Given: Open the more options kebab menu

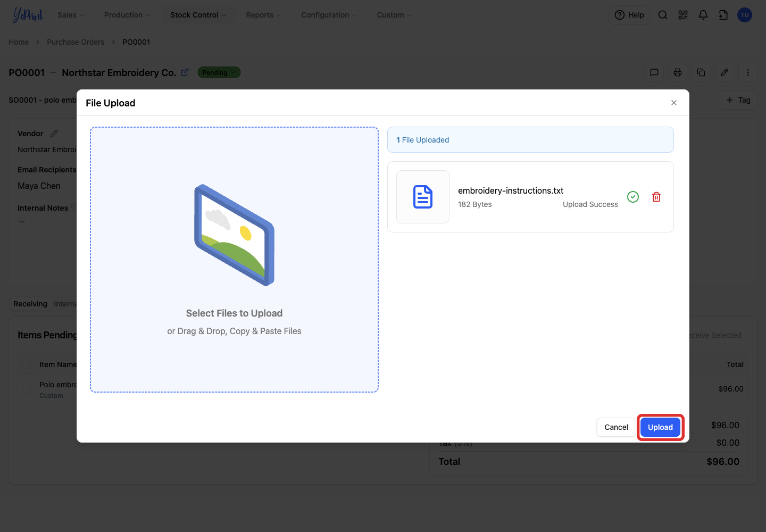Looking at the screenshot, I should tap(748, 72).
